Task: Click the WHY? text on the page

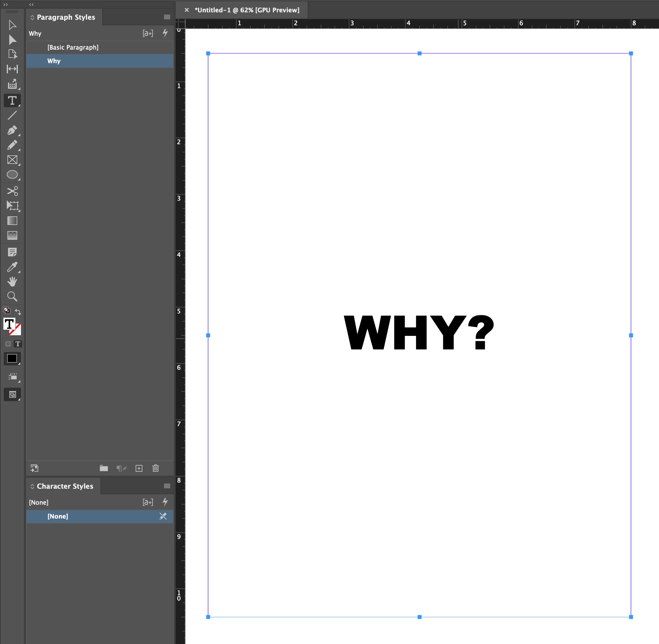Action: point(419,332)
